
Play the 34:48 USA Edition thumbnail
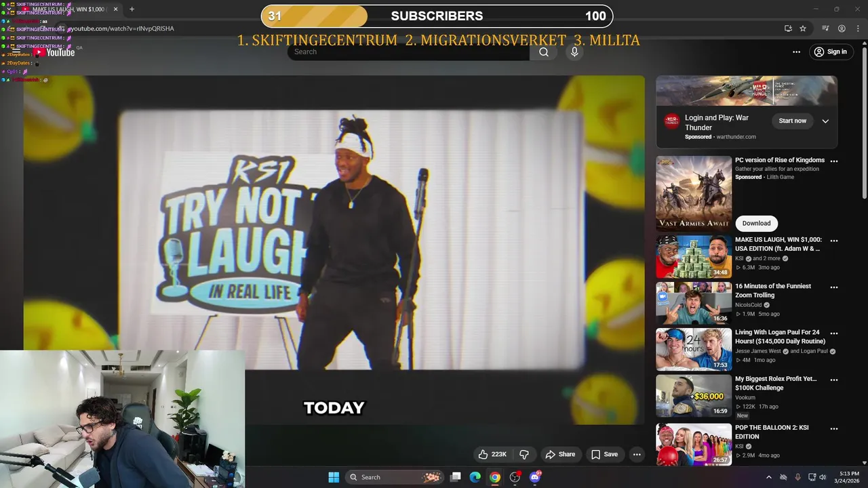694,257
